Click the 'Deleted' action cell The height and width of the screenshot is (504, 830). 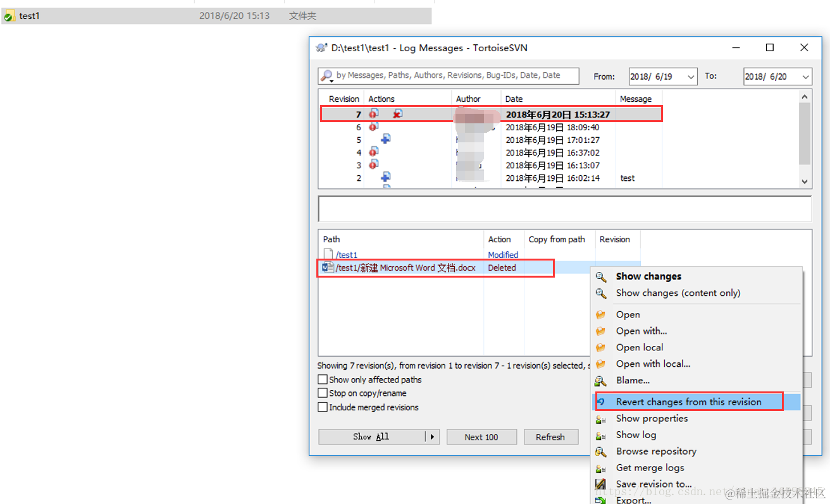coord(502,267)
